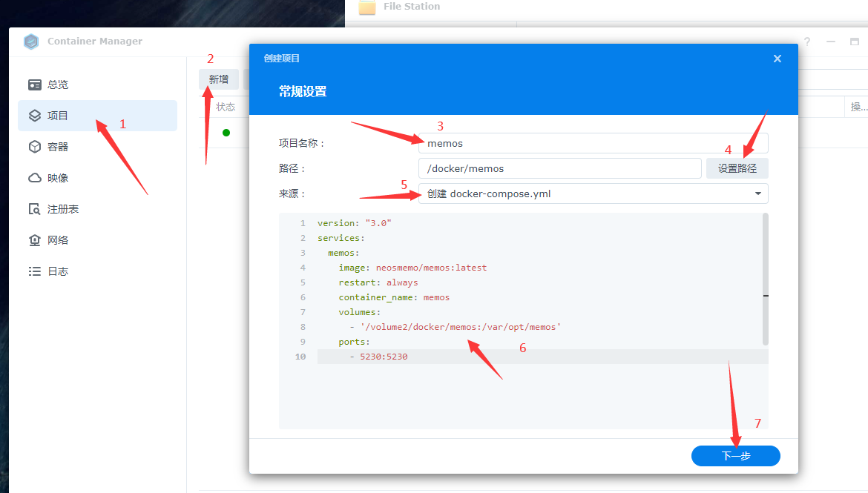Close the 创建项目 dialog

[777, 59]
